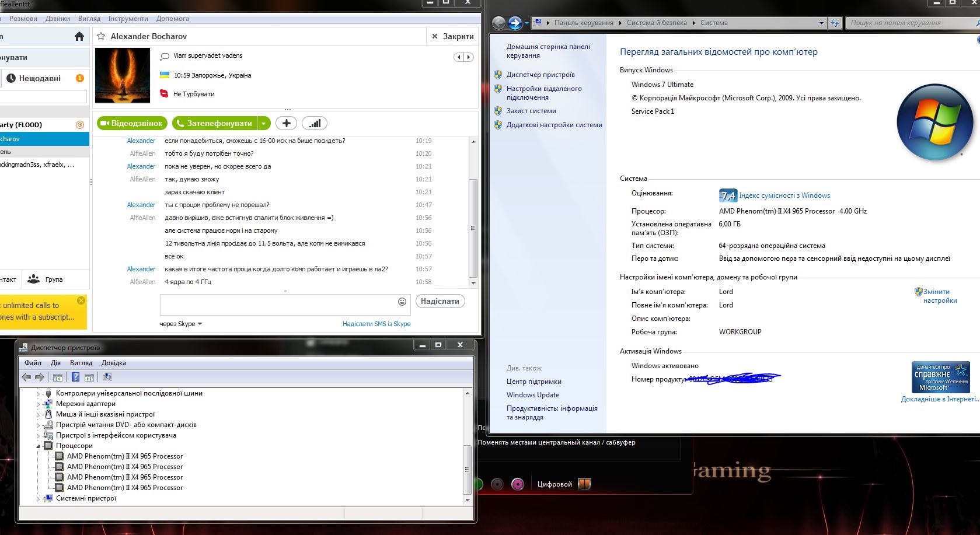This screenshot has width=980, height=535.
Task: Open 'Центр підтримки' link
Action: [x=534, y=382]
